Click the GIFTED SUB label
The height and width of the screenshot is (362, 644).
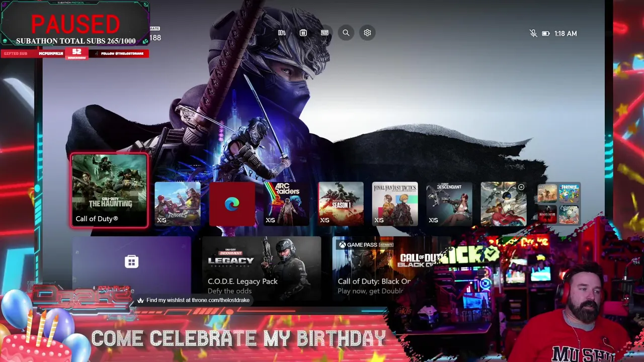pos(16,53)
